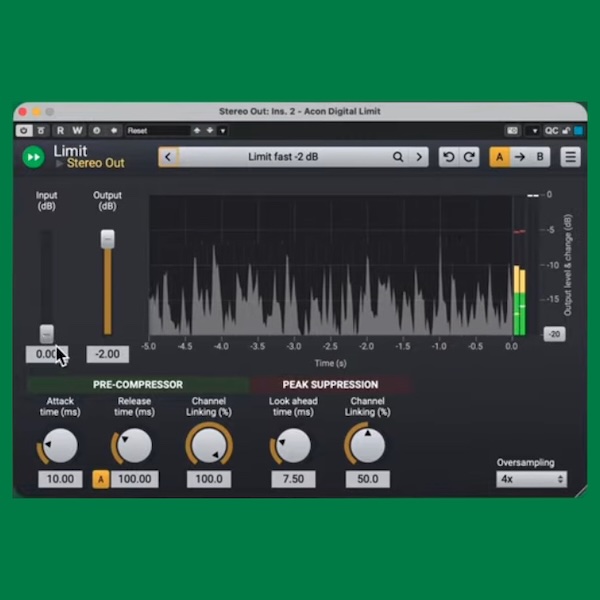600x600 pixels.
Task: Click the A/B compare settings icon
Action: (x=96, y=131)
